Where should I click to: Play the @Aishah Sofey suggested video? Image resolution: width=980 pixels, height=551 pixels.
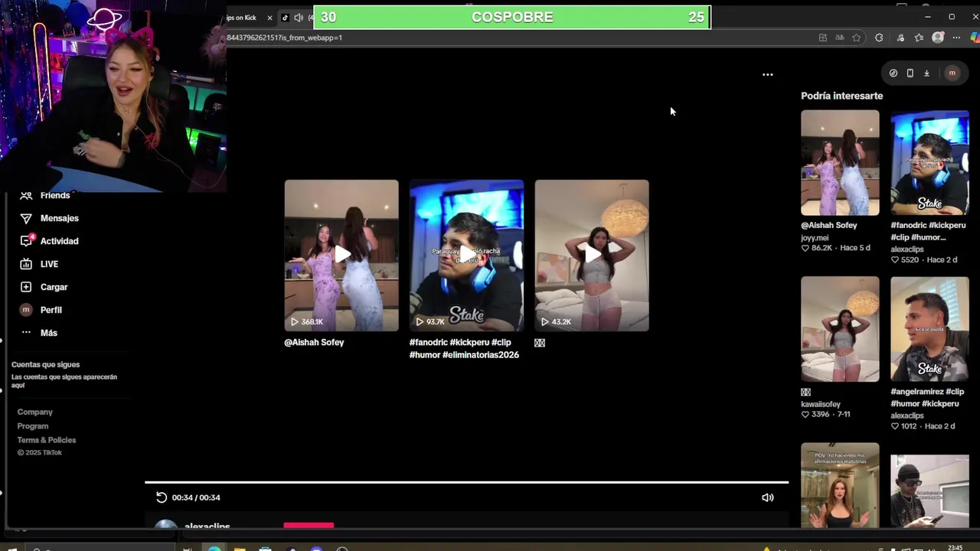pyautogui.click(x=341, y=255)
